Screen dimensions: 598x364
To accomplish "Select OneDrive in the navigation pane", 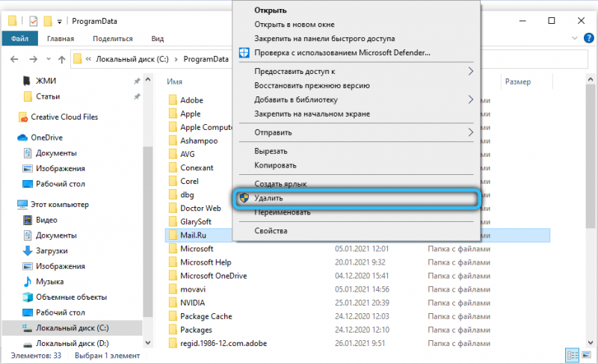I will pyautogui.click(x=46, y=138).
